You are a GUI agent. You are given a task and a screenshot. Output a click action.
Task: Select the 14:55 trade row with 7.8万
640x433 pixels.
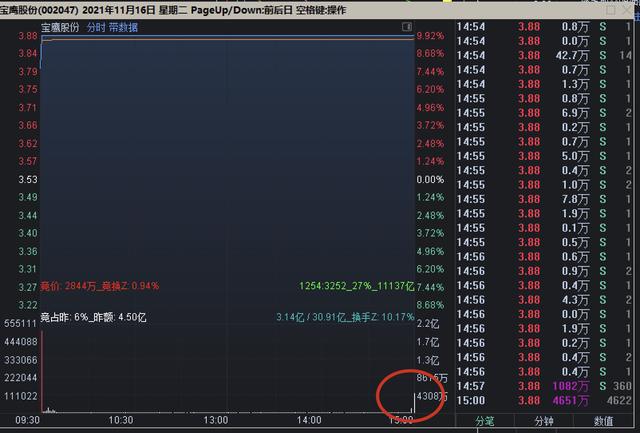pyautogui.click(x=544, y=199)
